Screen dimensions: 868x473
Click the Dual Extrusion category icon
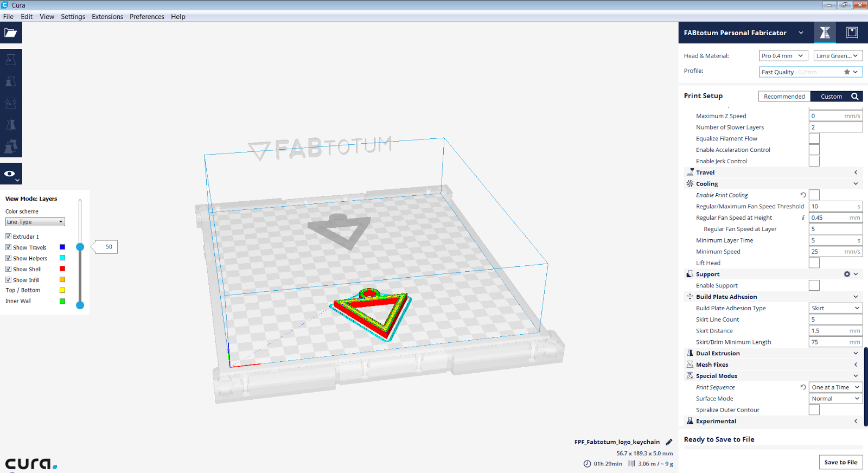coord(690,353)
